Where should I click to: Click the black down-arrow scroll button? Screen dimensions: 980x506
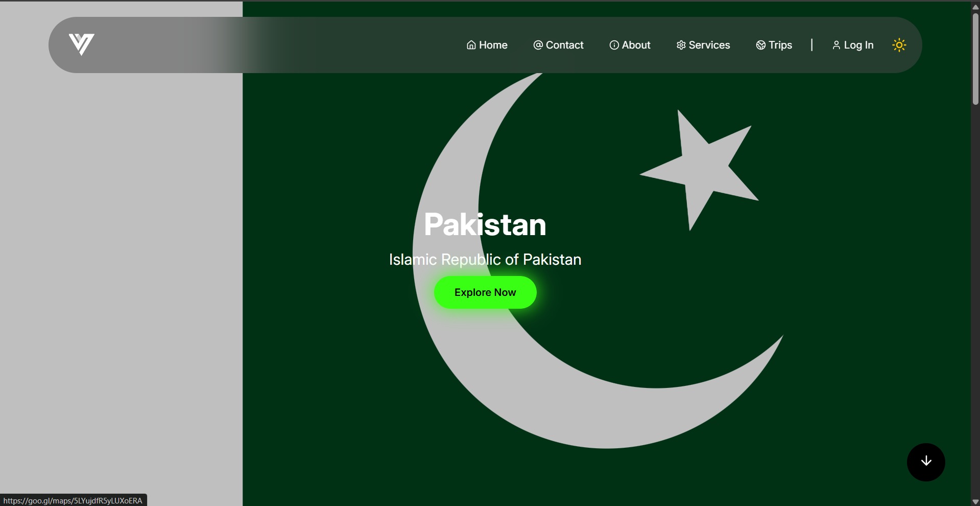[x=926, y=462]
